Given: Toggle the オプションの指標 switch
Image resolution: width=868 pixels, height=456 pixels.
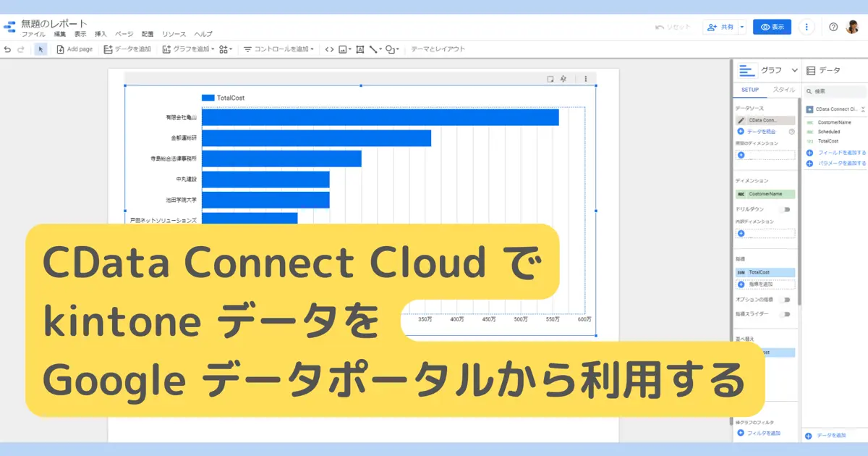Looking at the screenshot, I should 784,300.
